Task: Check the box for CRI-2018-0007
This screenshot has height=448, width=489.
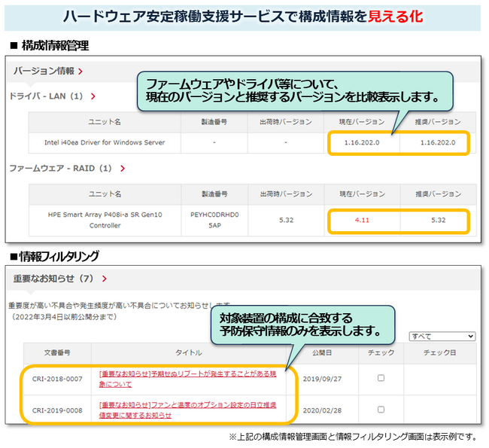Action: coord(381,378)
